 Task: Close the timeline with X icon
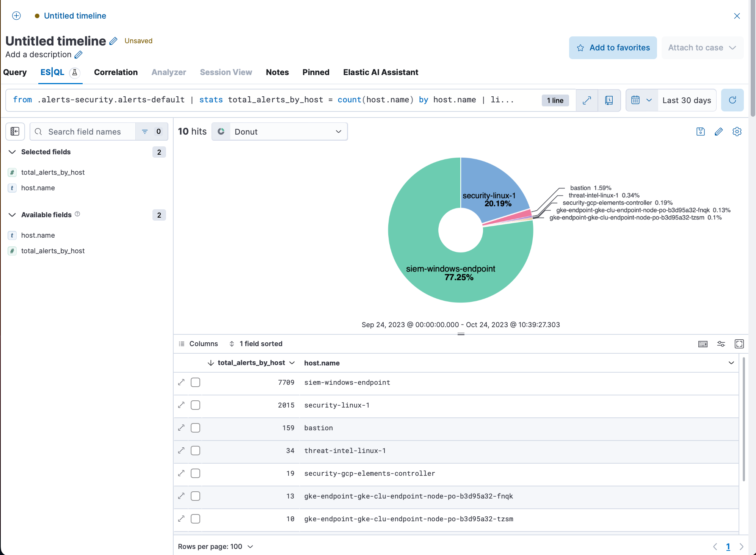[x=737, y=16]
